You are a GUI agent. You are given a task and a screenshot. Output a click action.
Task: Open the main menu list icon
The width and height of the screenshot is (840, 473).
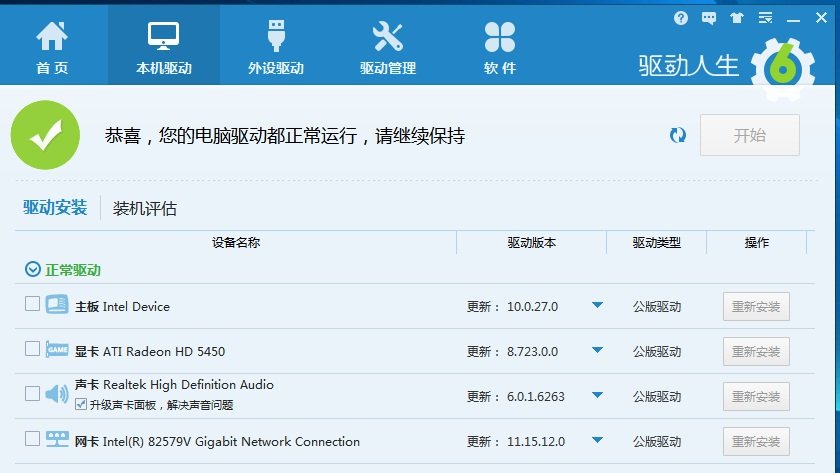coord(766,18)
